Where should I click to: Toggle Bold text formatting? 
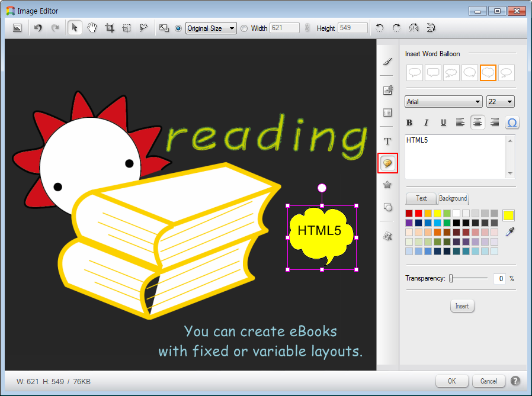pyautogui.click(x=409, y=123)
